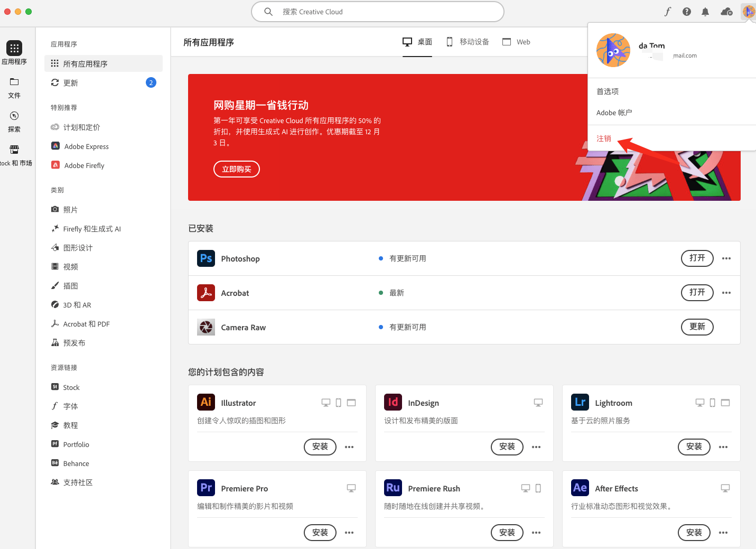Viewport: 756px width, 549px height.
Task: Open more options for Photoshop
Action: point(726,258)
